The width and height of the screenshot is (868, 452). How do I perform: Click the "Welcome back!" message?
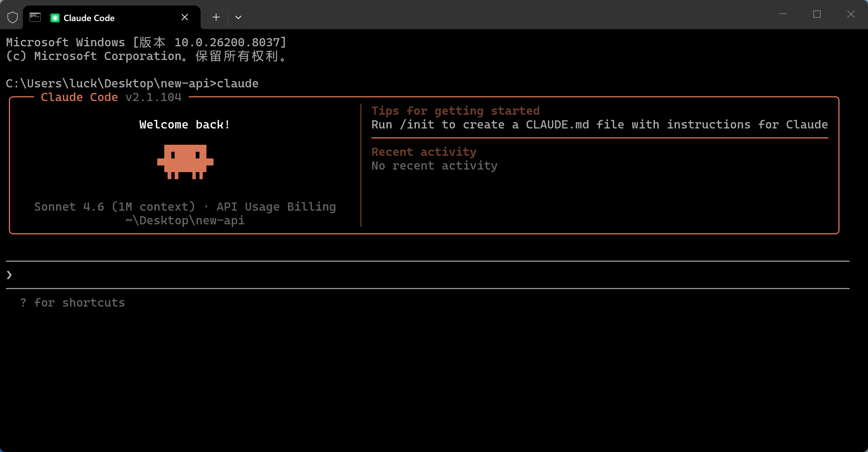(185, 124)
